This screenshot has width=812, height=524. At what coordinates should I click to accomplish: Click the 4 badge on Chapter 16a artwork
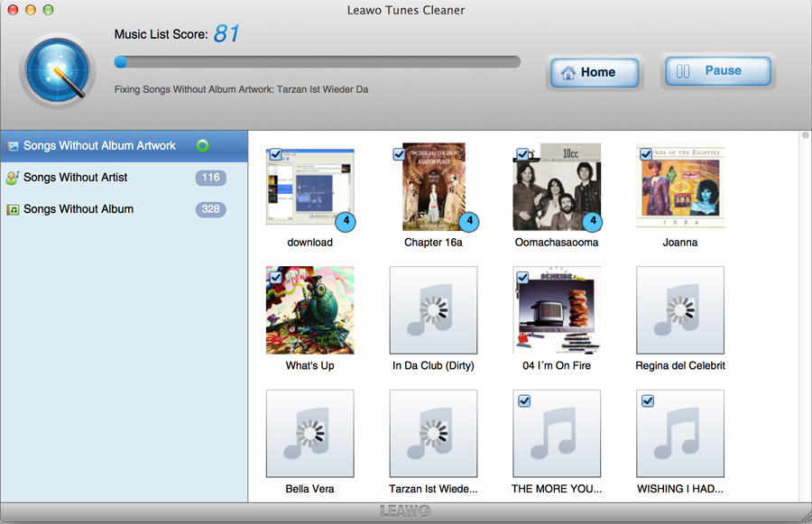coord(469,222)
